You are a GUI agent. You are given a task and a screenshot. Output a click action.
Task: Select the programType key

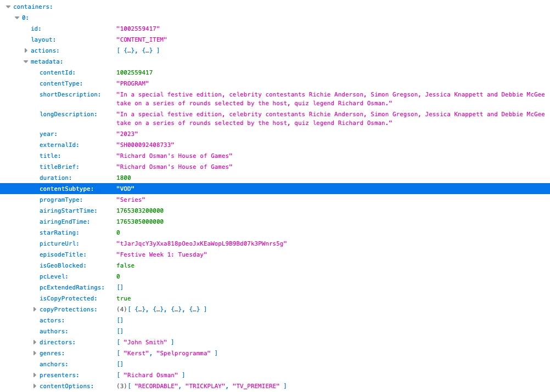[x=61, y=200]
